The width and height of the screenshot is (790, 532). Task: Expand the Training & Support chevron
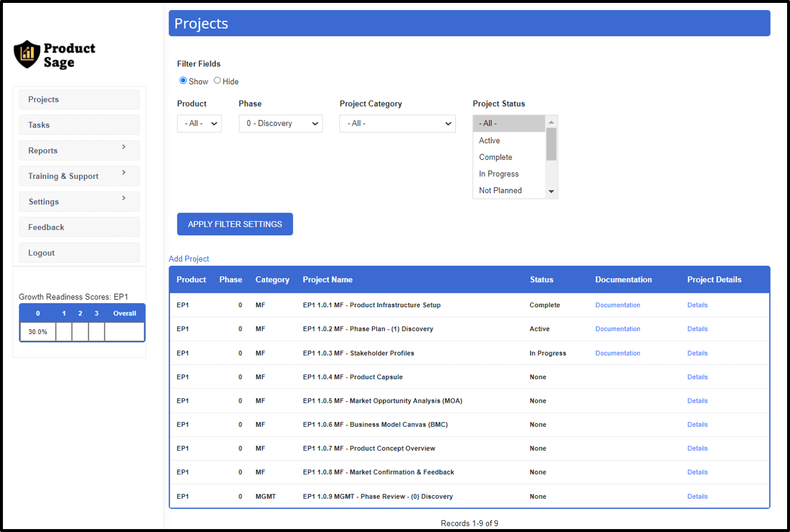(x=123, y=173)
